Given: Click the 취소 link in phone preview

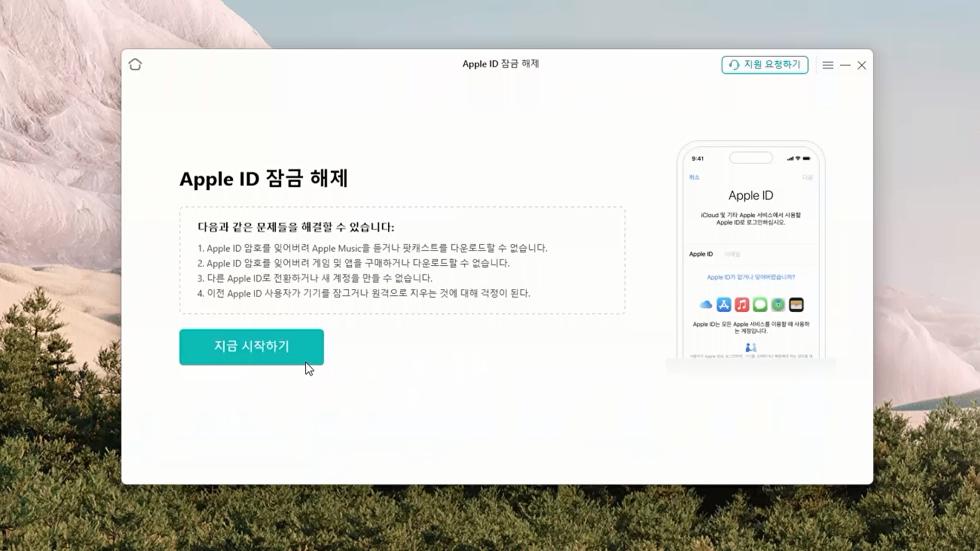Looking at the screenshot, I should (x=694, y=178).
